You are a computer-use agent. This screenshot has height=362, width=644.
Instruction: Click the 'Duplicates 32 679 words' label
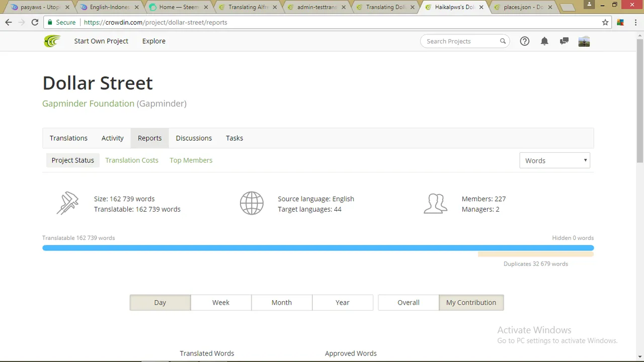(536, 264)
